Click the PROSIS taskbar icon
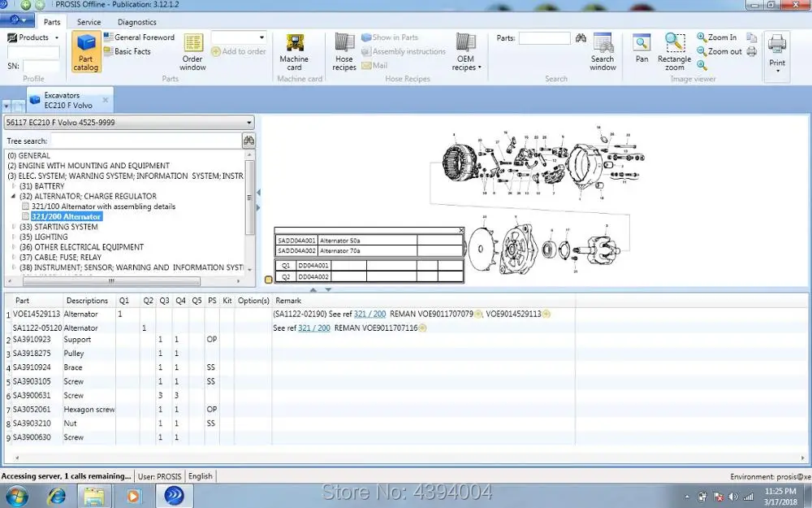The width and height of the screenshot is (812, 508). tap(174, 496)
